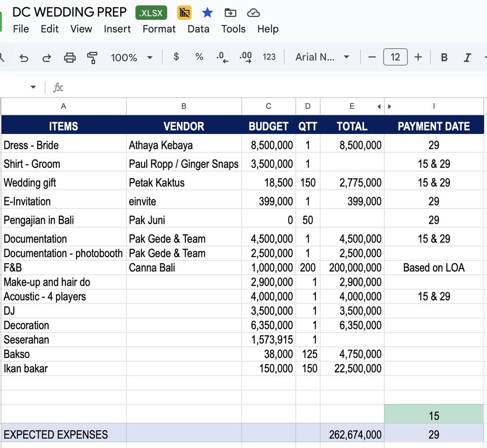Open the Edit menu
487x448 pixels.
50,29
